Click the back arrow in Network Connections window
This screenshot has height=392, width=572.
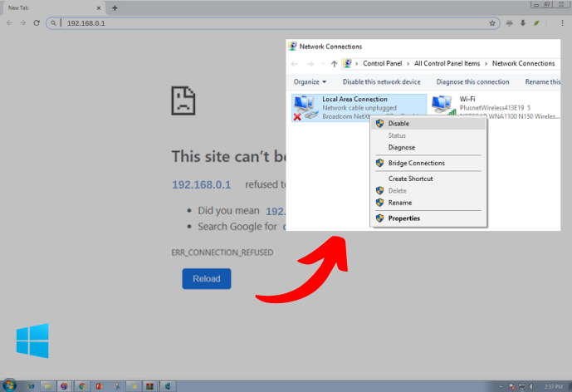click(295, 64)
